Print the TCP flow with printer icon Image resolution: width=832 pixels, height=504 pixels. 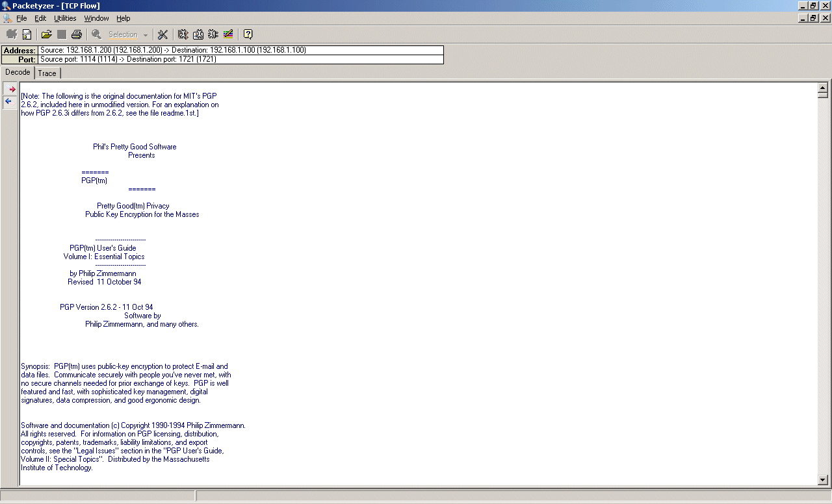point(77,34)
